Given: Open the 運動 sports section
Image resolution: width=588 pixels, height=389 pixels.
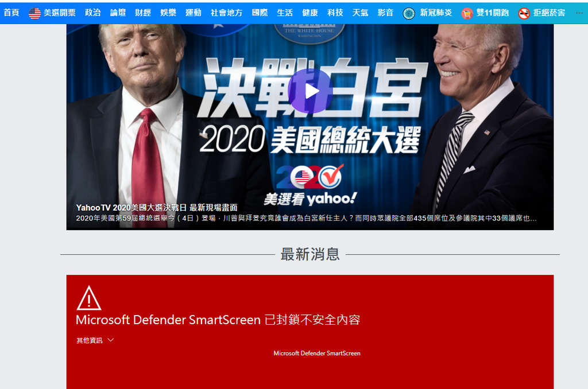Looking at the screenshot, I should pos(193,13).
